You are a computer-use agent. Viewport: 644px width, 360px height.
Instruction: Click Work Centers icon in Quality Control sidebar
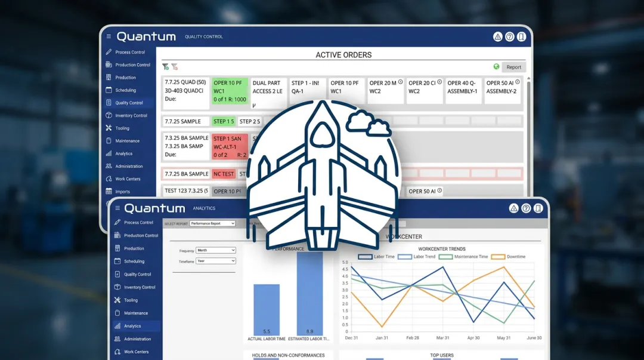(109, 179)
